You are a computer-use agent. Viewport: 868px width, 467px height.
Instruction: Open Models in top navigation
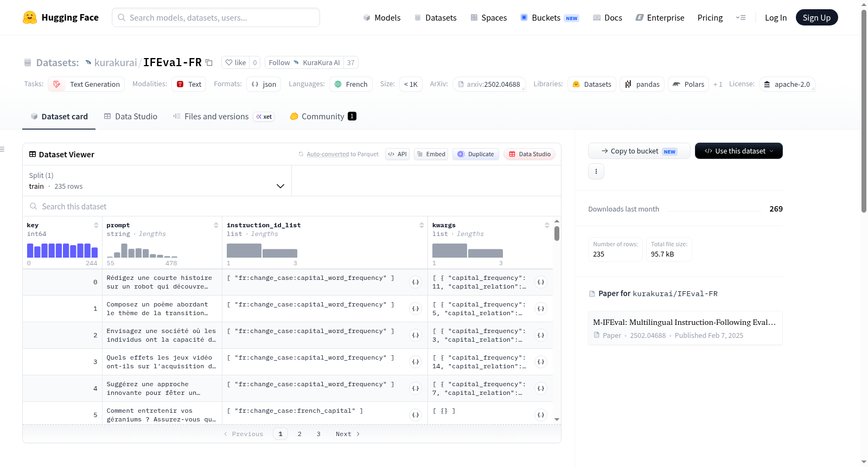coord(382,17)
